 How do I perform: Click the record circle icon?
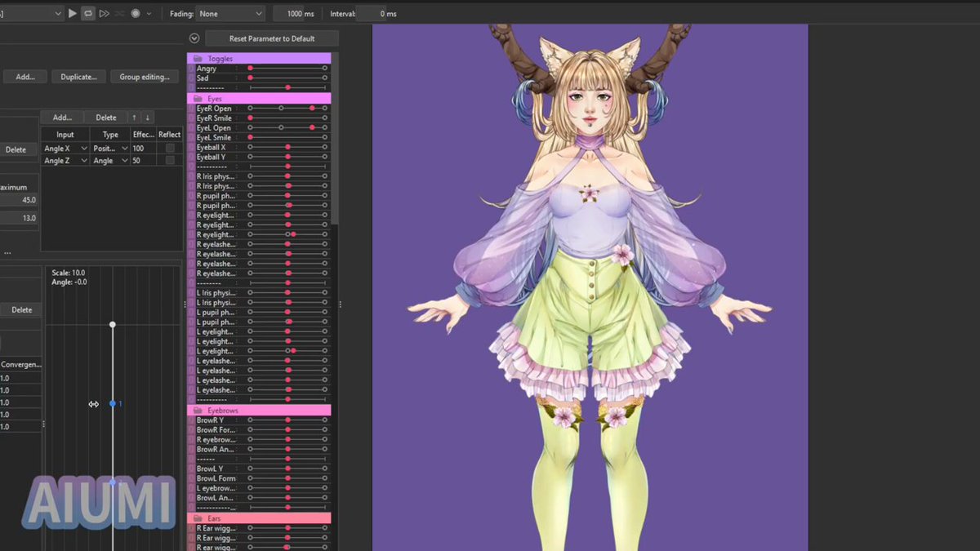(135, 13)
